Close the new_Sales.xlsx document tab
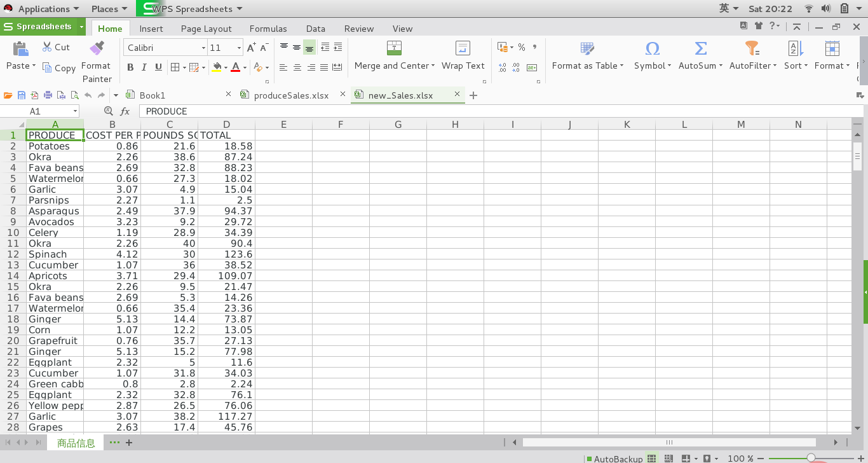 [456, 94]
